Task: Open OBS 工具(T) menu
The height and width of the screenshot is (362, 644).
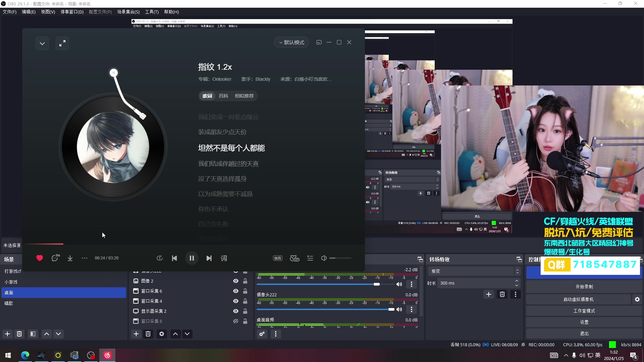Action: 152,12
